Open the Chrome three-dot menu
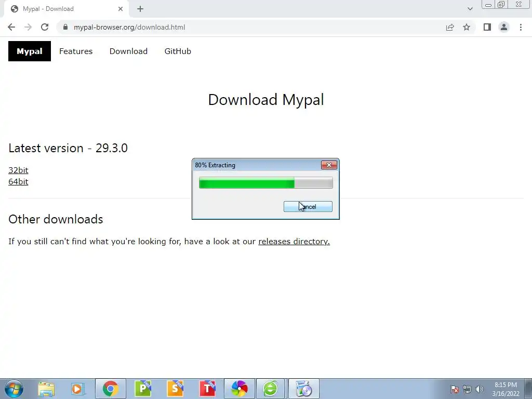Image resolution: width=532 pixels, height=399 pixels. pyautogui.click(x=521, y=27)
